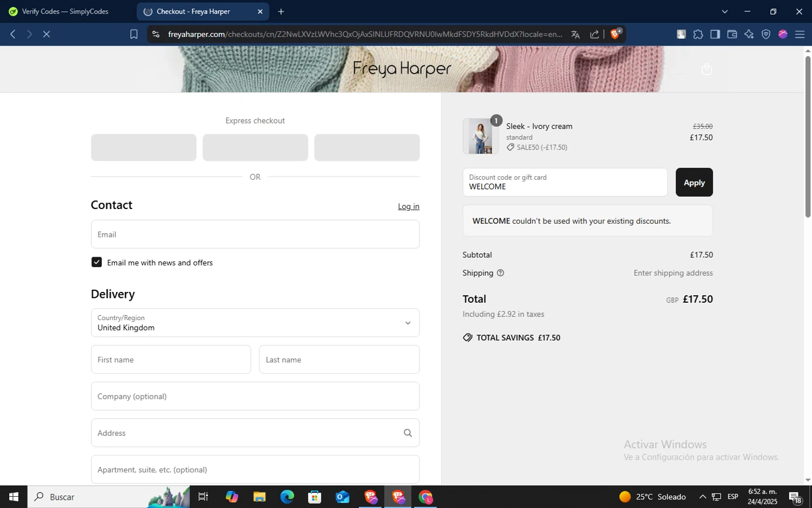Show hidden system tray icons

(x=702, y=497)
